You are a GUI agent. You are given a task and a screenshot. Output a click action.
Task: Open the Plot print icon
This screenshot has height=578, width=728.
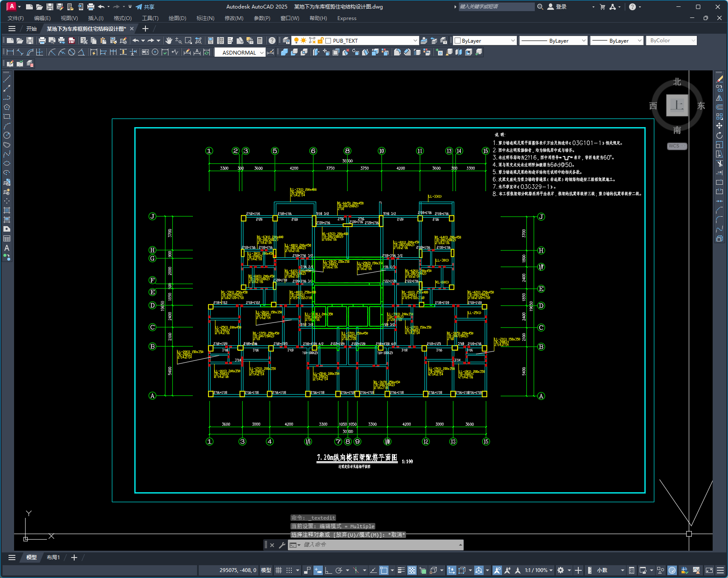[42, 41]
